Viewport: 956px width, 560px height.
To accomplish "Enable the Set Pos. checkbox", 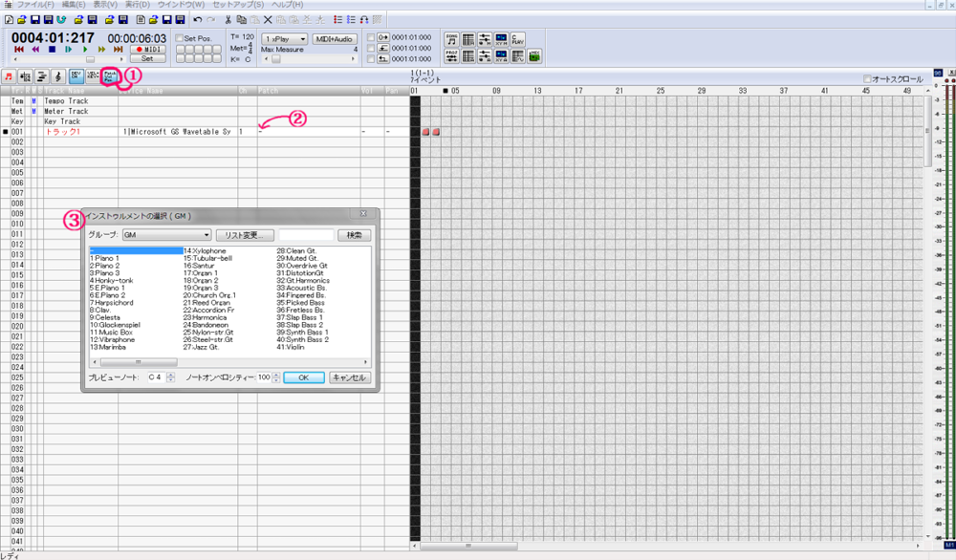I will [179, 38].
